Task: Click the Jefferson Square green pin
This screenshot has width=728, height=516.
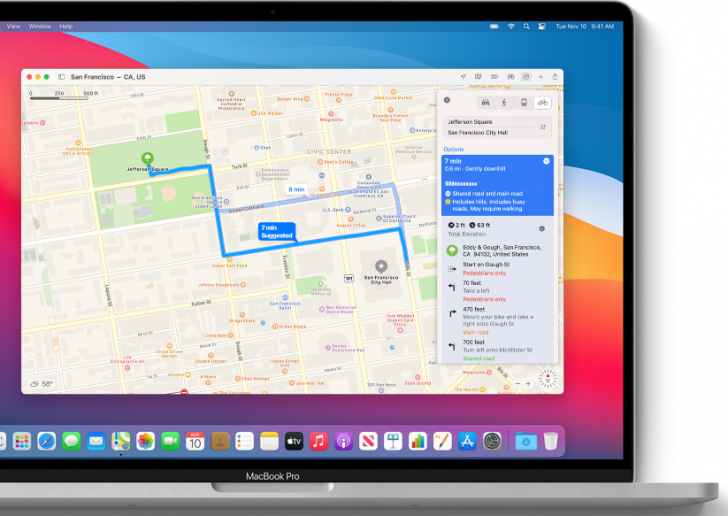Action: click(147, 158)
